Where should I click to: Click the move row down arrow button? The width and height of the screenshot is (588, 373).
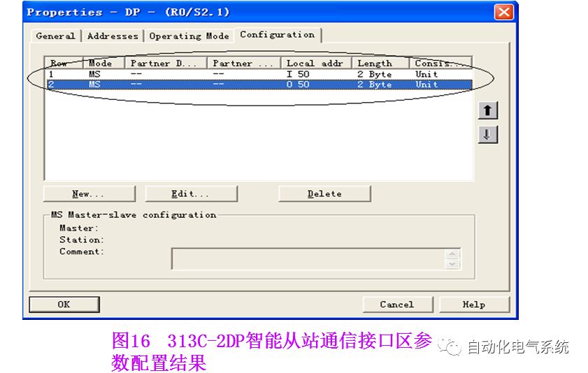tap(488, 134)
